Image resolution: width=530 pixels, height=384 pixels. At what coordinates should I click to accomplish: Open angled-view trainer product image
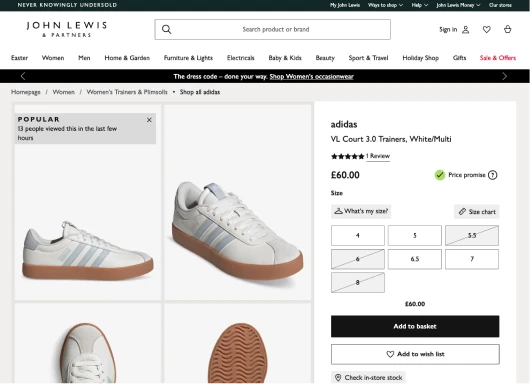[x=238, y=202]
